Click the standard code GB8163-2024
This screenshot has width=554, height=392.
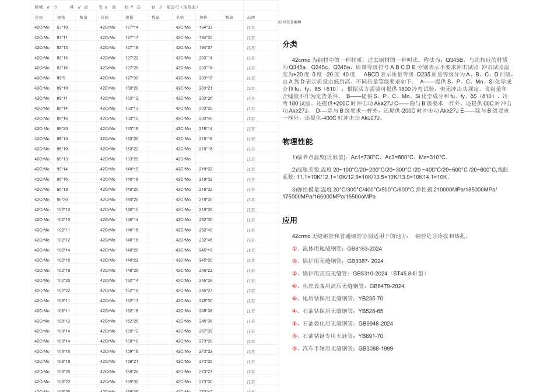[364, 249]
